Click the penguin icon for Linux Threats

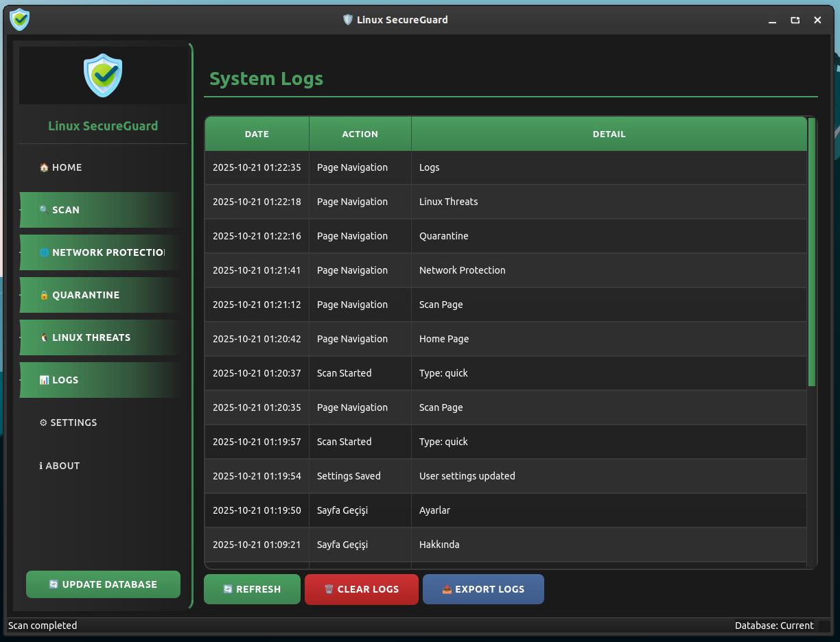click(x=44, y=337)
